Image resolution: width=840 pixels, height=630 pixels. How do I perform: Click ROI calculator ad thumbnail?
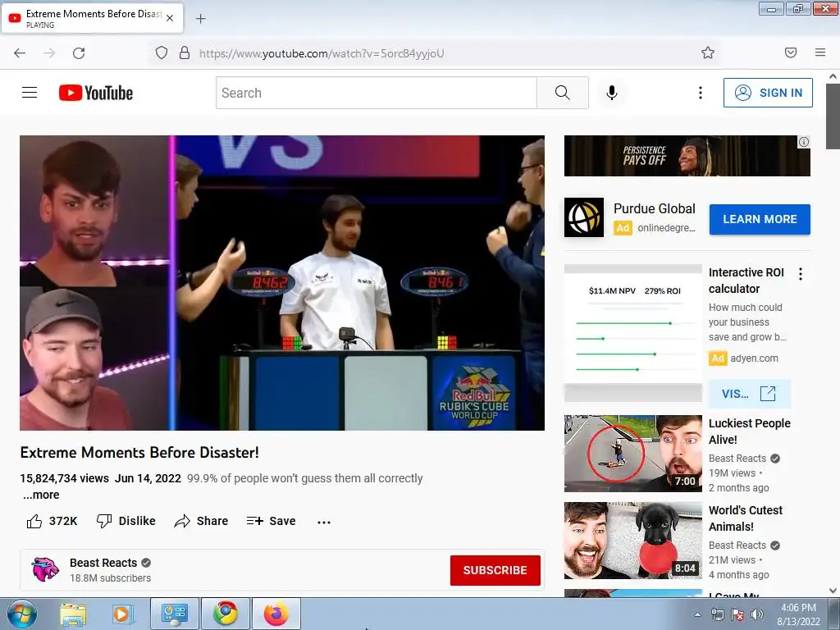tap(632, 333)
